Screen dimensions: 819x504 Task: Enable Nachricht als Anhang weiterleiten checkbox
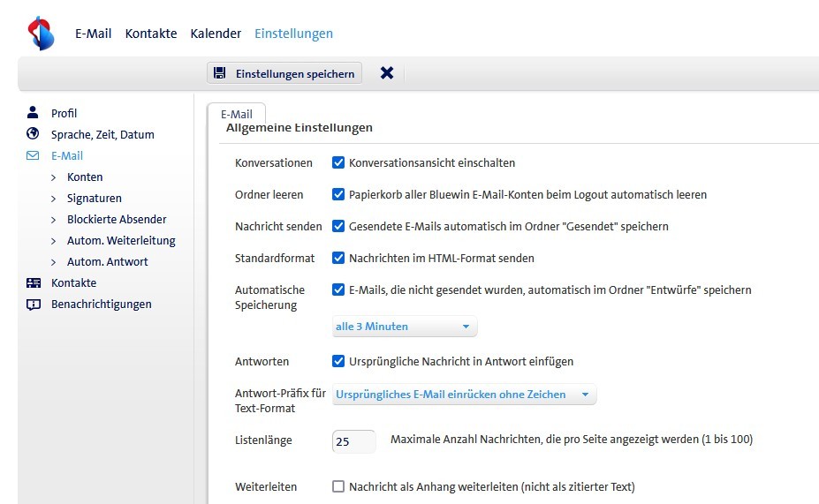pyautogui.click(x=338, y=486)
